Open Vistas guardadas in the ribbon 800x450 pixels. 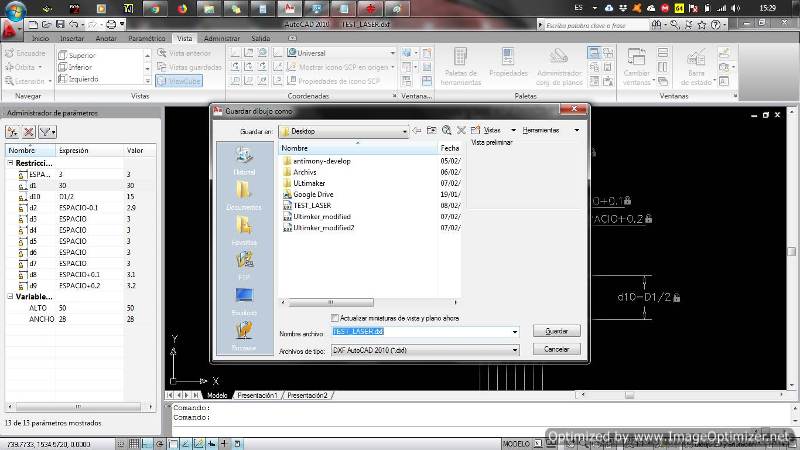pyautogui.click(x=190, y=67)
